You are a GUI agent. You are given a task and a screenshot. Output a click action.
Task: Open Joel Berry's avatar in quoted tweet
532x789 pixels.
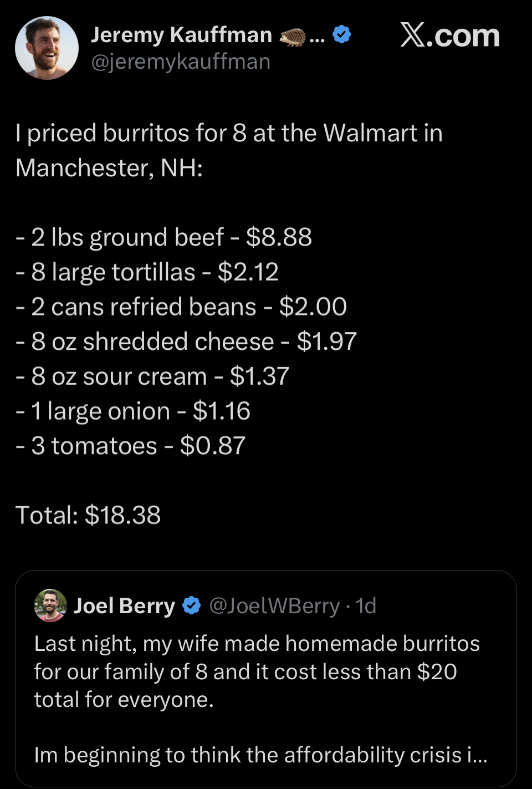[50, 605]
